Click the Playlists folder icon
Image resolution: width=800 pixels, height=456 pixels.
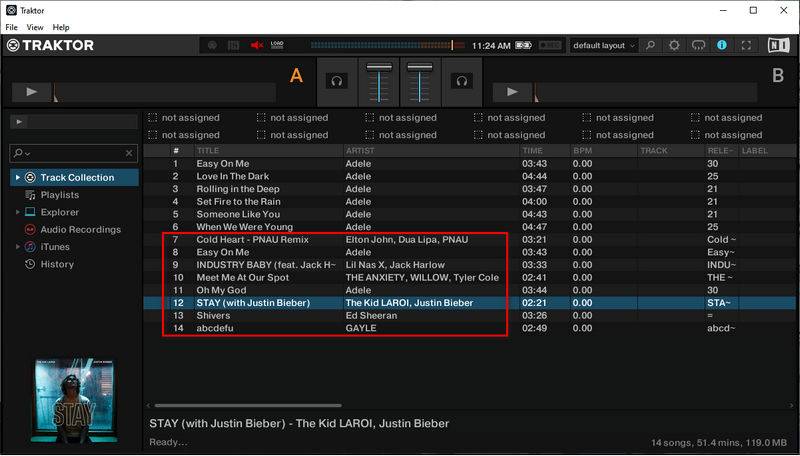(x=31, y=195)
